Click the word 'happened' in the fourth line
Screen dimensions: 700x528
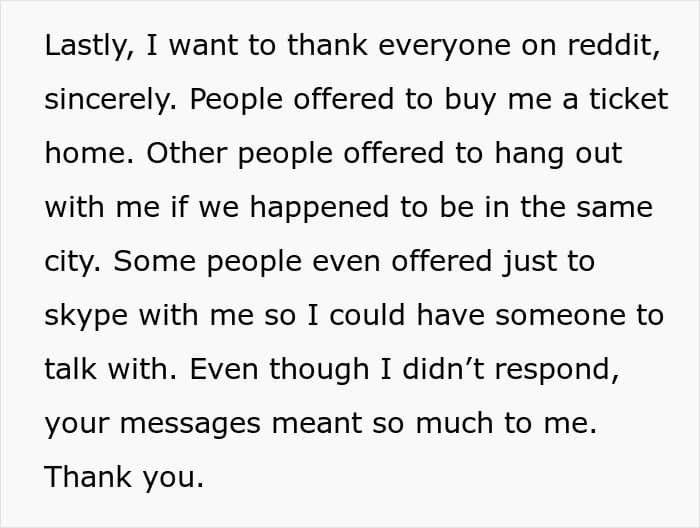(319, 208)
